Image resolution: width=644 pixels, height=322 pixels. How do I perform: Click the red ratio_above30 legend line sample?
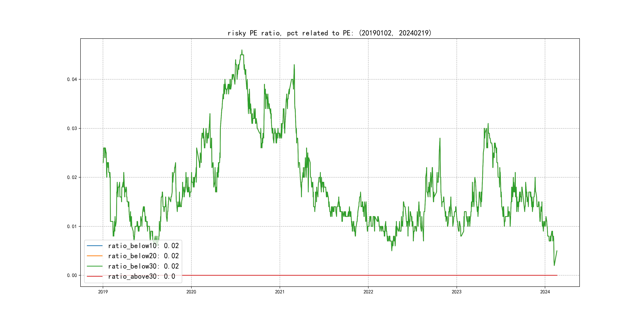[x=94, y=276]
